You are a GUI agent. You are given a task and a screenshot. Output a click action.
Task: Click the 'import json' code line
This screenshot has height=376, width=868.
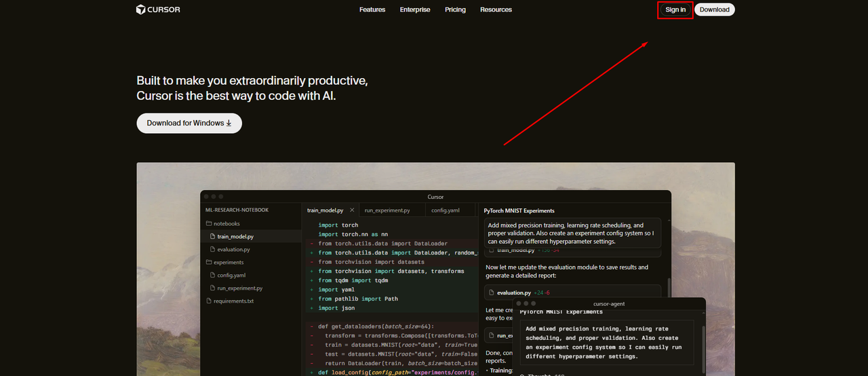click(x=336, y=307)
